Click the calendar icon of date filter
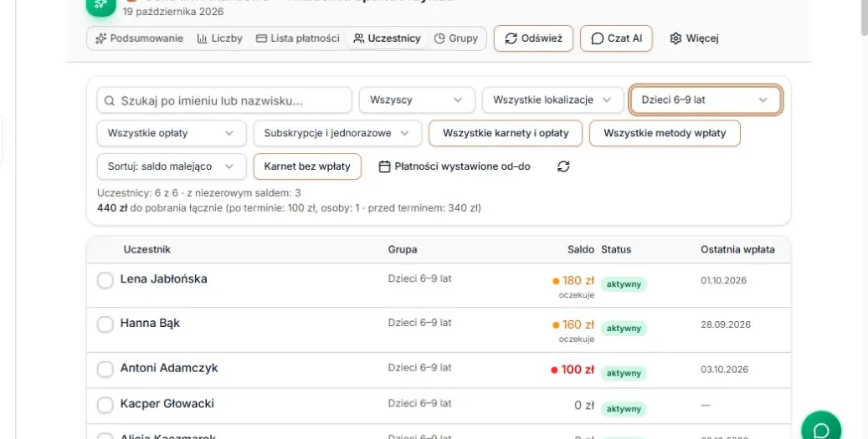The width and height of the screenshot is (868, 439). pyautogui.click(x=384, y=166)
